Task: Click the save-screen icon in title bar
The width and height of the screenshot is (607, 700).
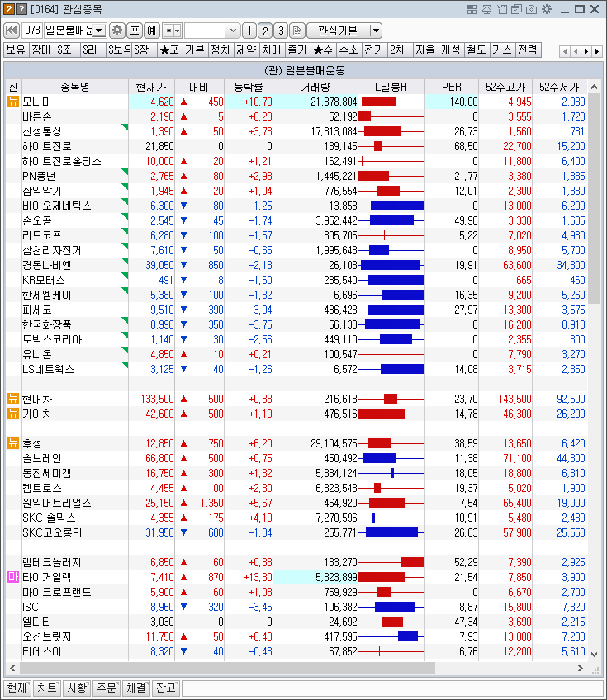Action: click(x=517, y=9)
